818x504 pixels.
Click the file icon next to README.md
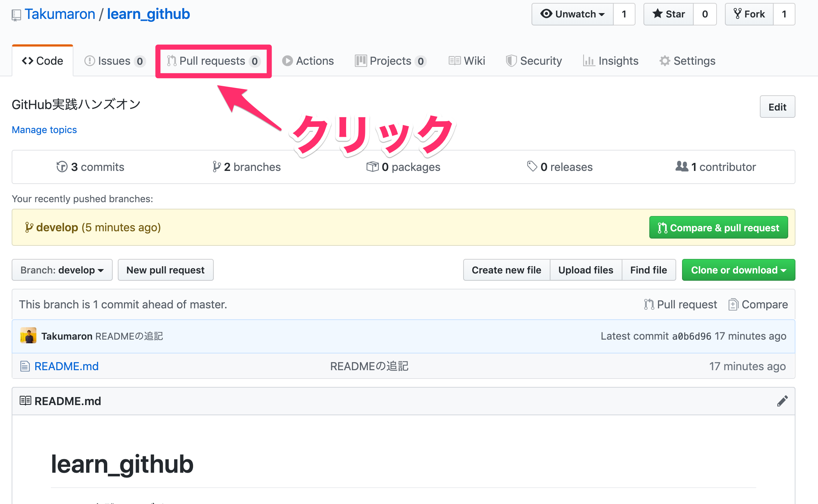coord(25,366)
